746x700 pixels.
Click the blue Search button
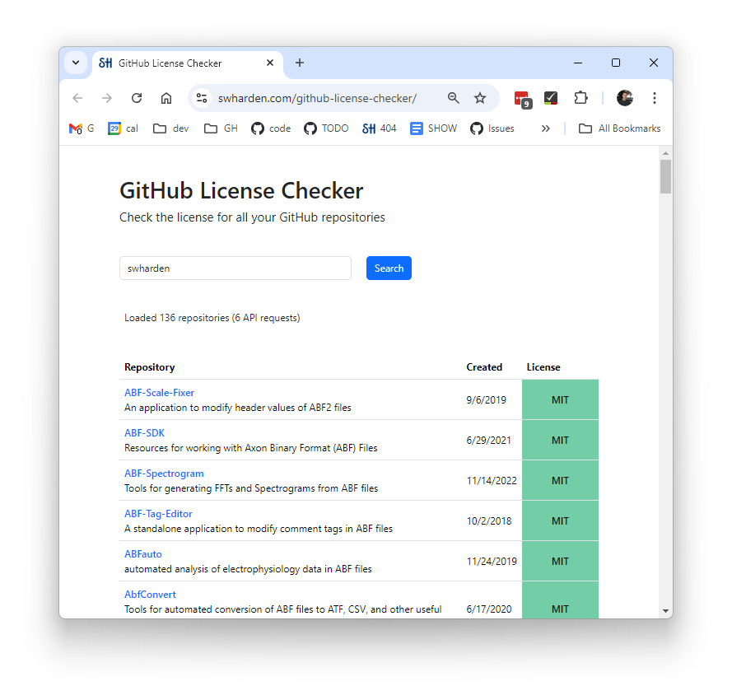(389, 268)
